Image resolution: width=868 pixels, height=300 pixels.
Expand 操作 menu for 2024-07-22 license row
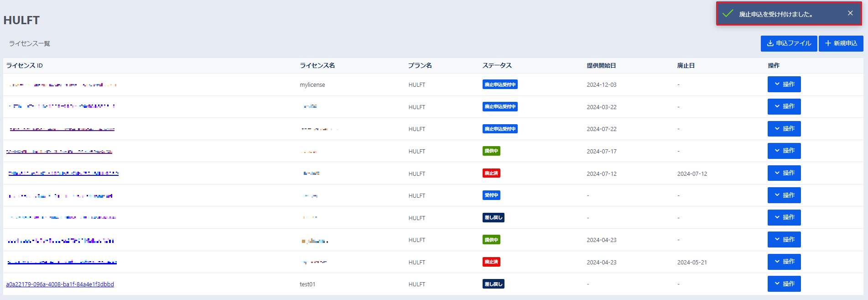point(784,129)
